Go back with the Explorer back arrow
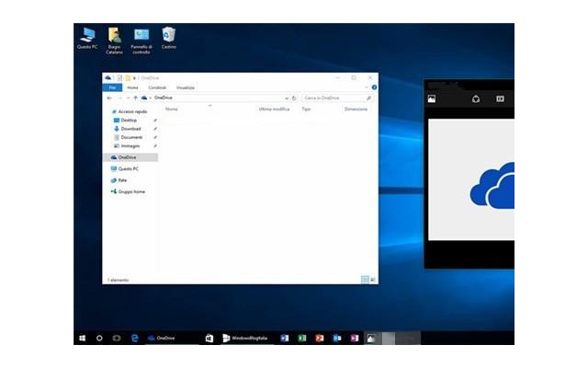588x368 pixels. [109, 98]
